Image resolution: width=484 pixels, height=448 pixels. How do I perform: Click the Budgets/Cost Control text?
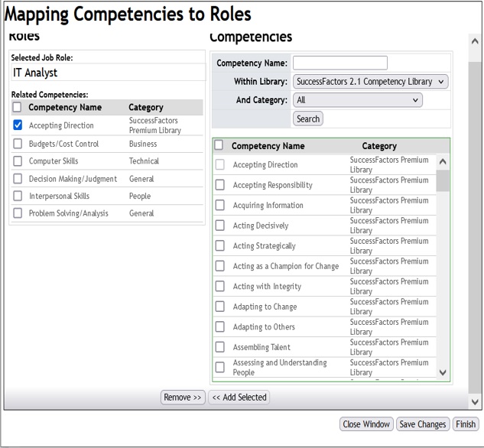click(x=63, y=144)
